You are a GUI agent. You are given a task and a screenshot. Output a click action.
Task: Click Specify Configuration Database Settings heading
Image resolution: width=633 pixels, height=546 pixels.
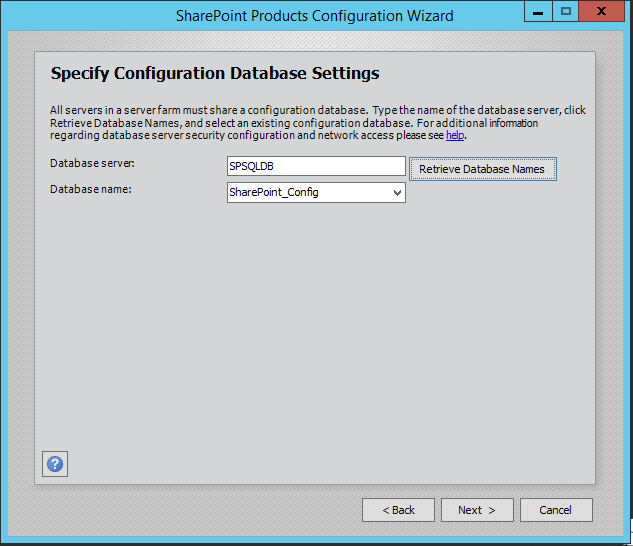click(215, 74)
